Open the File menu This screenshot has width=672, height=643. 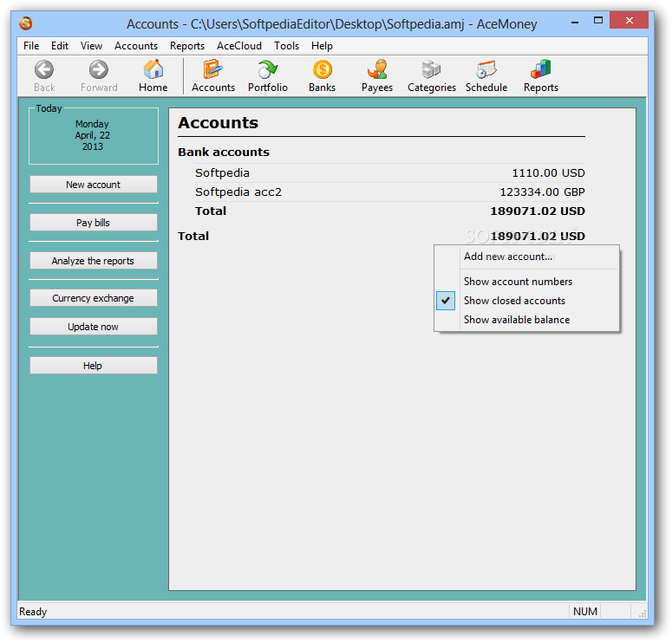tap(31, 46)
